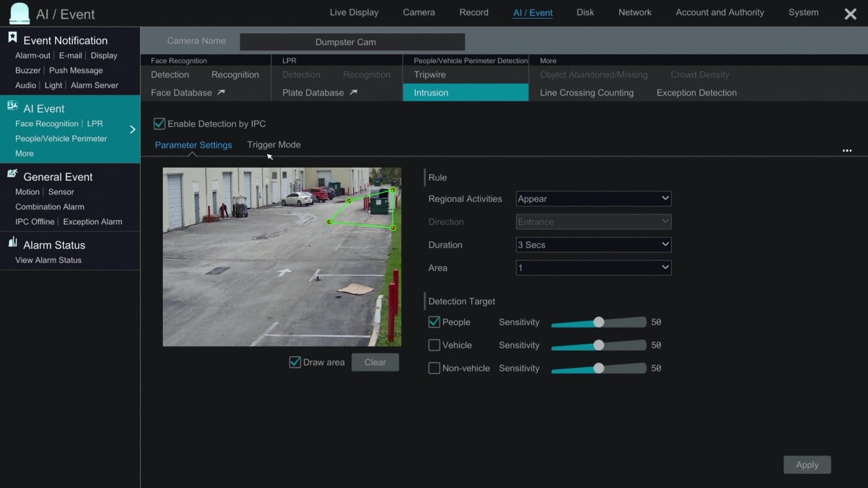
Task: Open the Regional Activities dropdown
Action: [x=593, y=199]
